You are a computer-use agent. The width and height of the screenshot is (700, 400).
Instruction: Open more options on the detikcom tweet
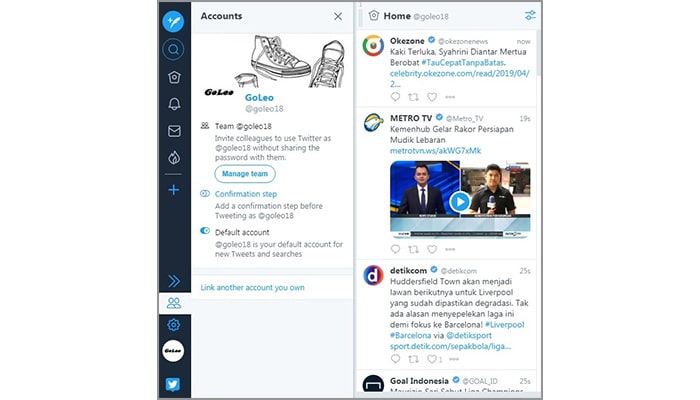pos(454,358)
